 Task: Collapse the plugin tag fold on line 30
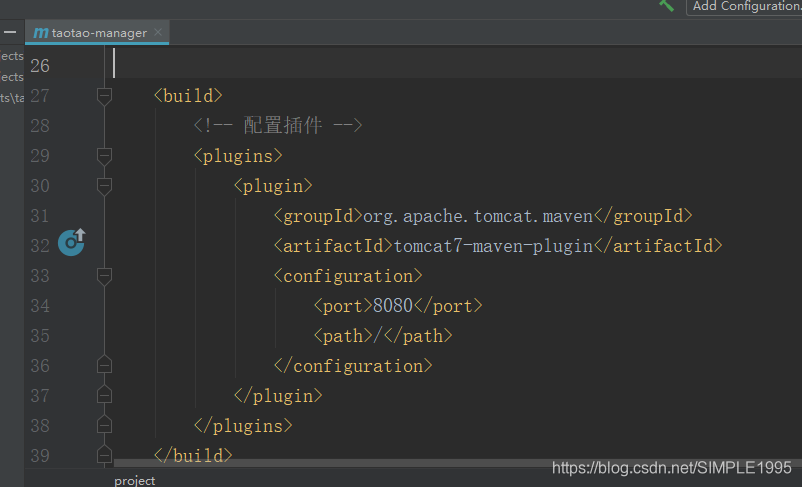104,186
